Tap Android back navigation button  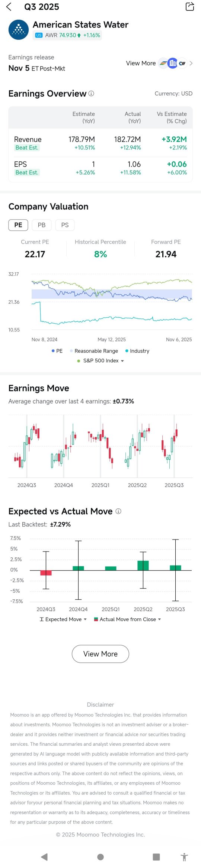pos(44,857)
